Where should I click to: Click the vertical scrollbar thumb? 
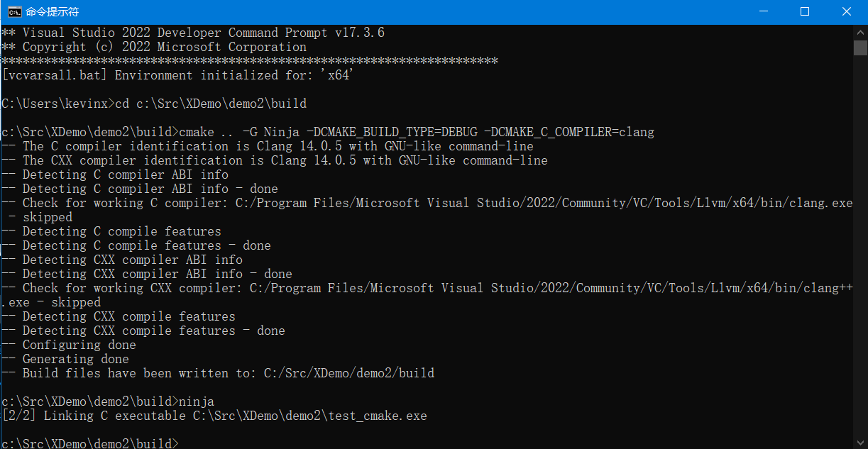click(x=860, y=48)
